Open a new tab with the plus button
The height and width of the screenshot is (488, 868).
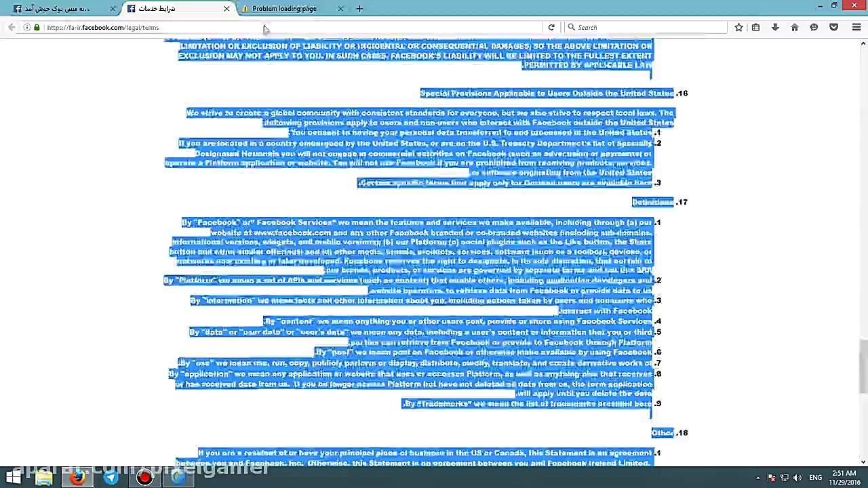coord(359,8)
